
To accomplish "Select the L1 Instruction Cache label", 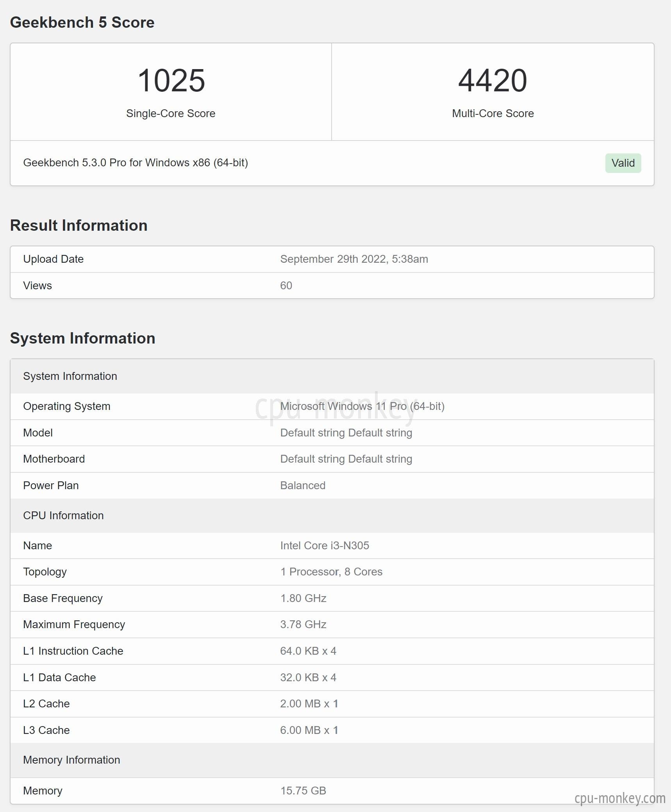I will (x=73, y=651).
